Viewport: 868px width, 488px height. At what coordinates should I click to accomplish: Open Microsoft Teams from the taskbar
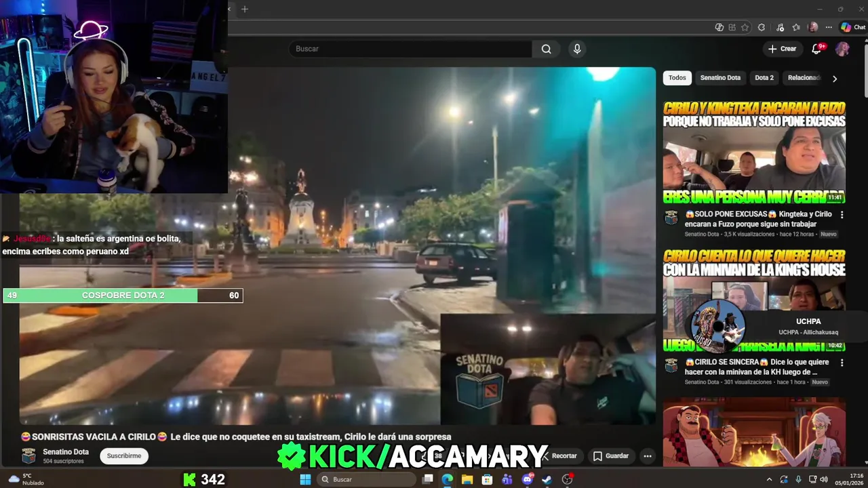507,479
